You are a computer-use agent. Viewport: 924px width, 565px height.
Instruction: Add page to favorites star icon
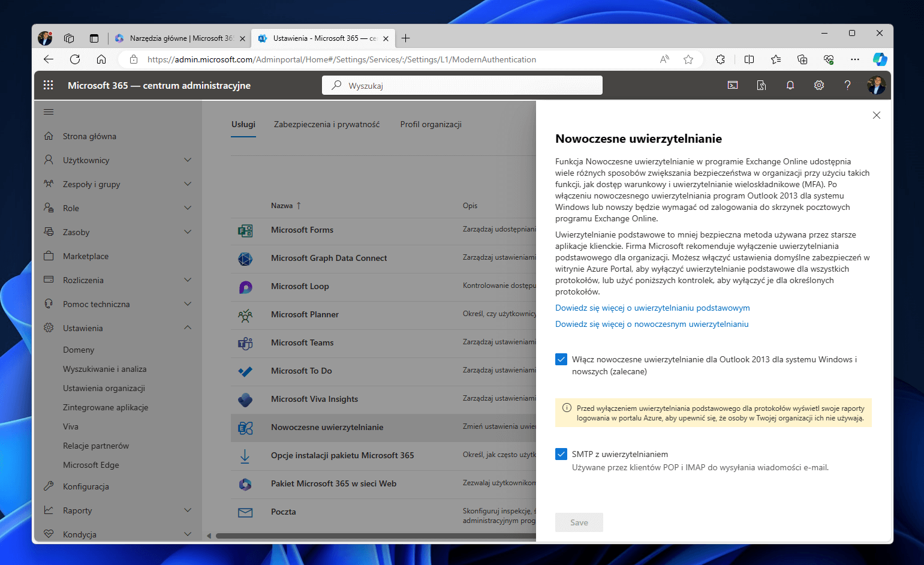tap(688, 59)
